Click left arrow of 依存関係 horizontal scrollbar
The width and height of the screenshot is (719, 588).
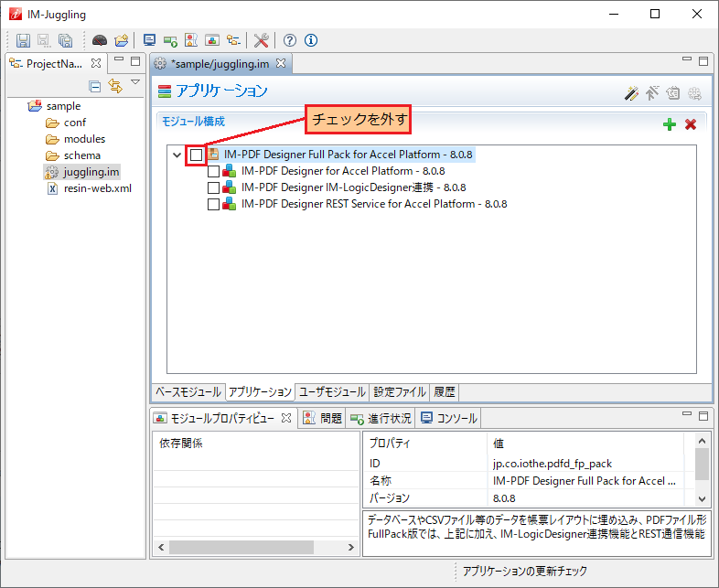pyautogui.click(x=161, y=547)
